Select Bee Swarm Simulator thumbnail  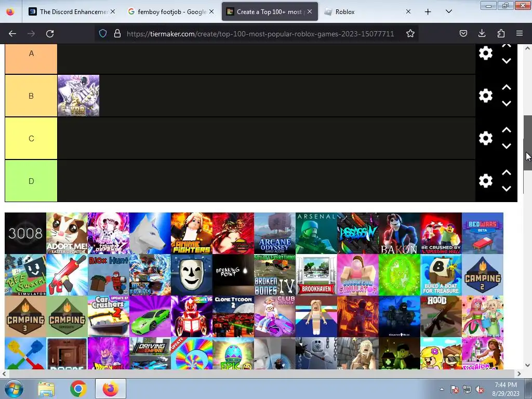(x=25, y=275)
